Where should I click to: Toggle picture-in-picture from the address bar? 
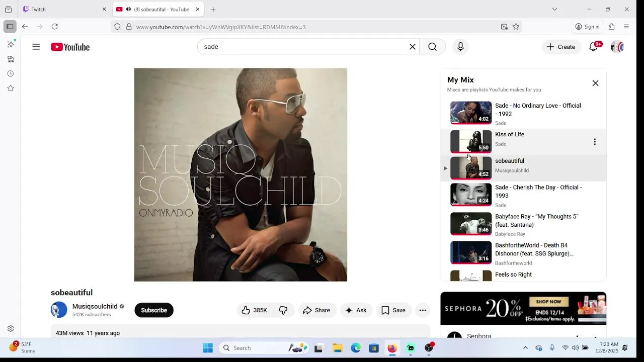pyautogui.click(x=504, y=27)
